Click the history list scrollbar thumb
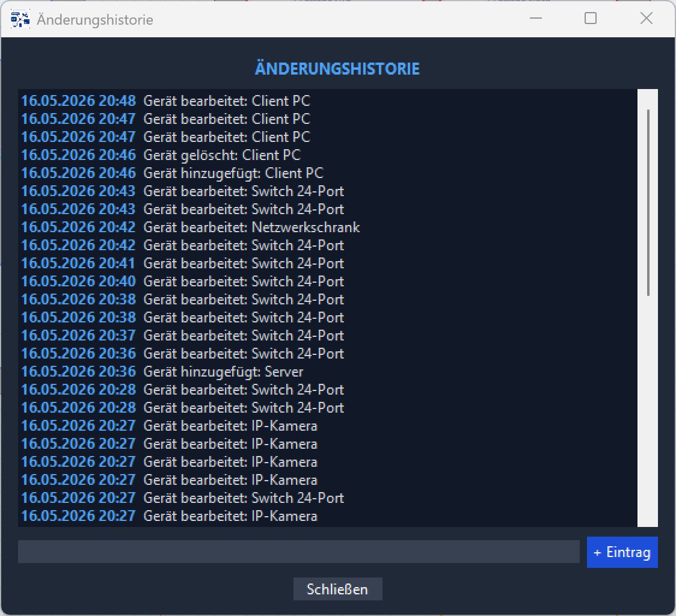The height and width of the screenshot is (616, 676). (648, 203)
